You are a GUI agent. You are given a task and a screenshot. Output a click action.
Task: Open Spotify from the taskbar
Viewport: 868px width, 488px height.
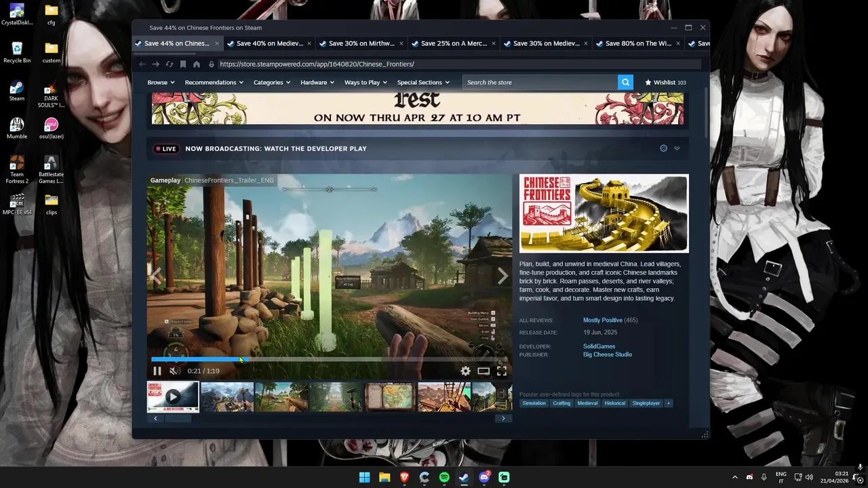pyautogui.click(x=444, y=477)
